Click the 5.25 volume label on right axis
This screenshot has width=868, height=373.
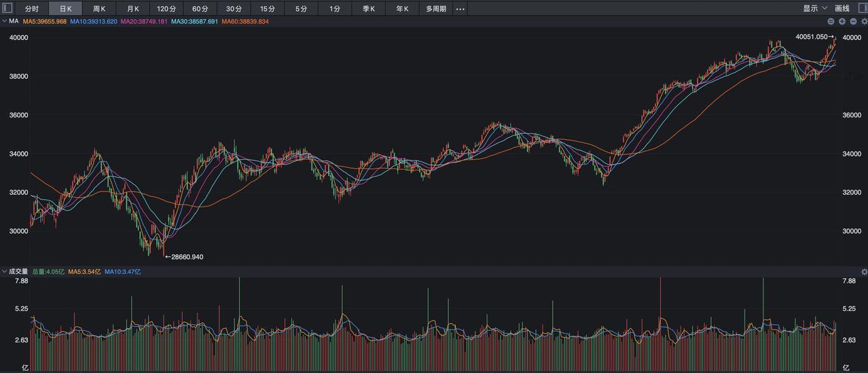pos(849,308)
